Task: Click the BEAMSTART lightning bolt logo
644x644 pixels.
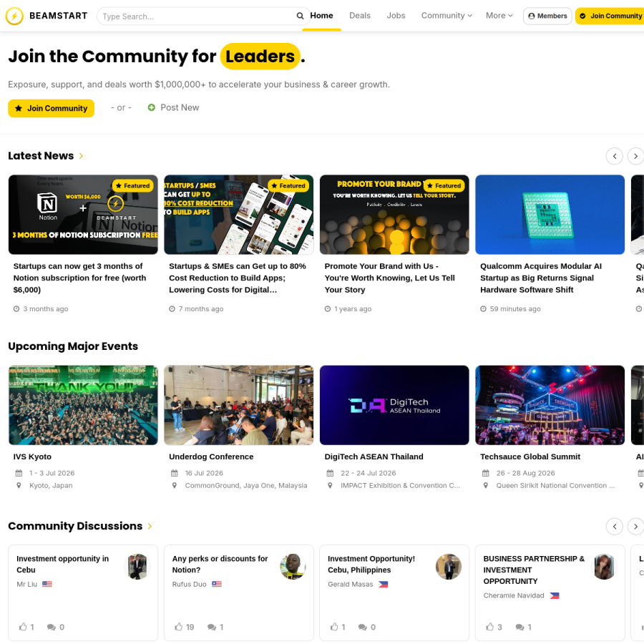Action: point(14,16)
